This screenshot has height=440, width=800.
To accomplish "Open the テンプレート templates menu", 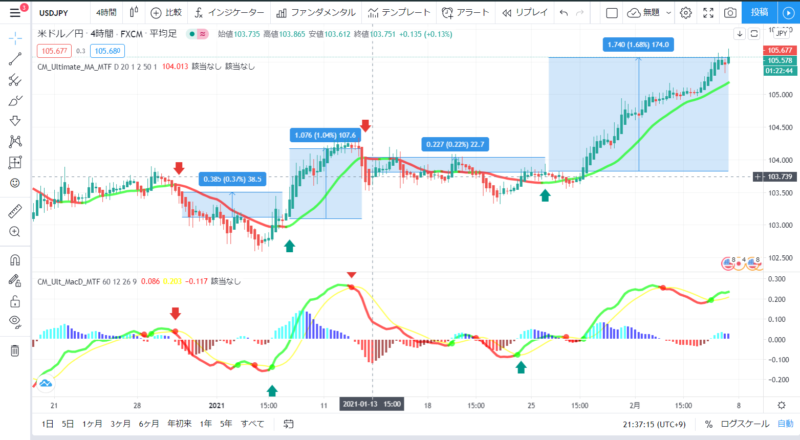I will (x=399, y=12).
